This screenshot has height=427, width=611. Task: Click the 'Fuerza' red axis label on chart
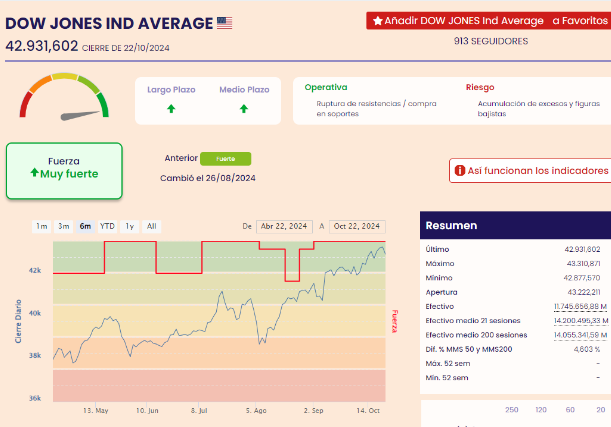[395, 321]
